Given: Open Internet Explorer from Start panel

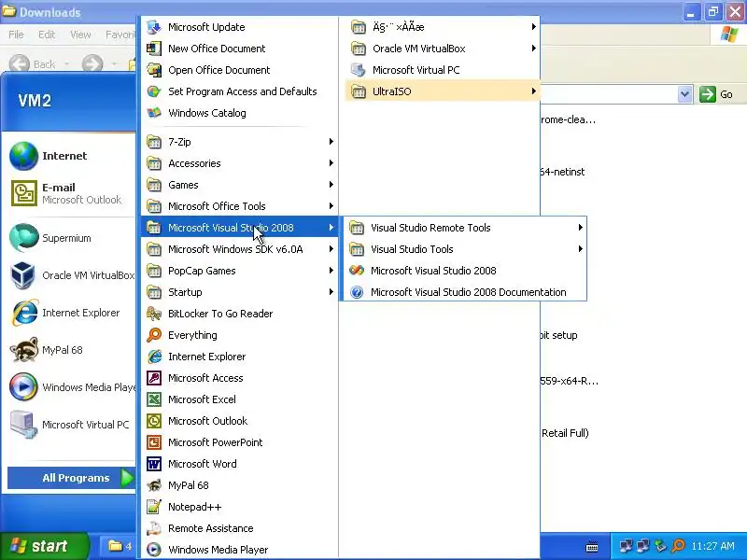Looking at the screenshot, I should 71,313.
